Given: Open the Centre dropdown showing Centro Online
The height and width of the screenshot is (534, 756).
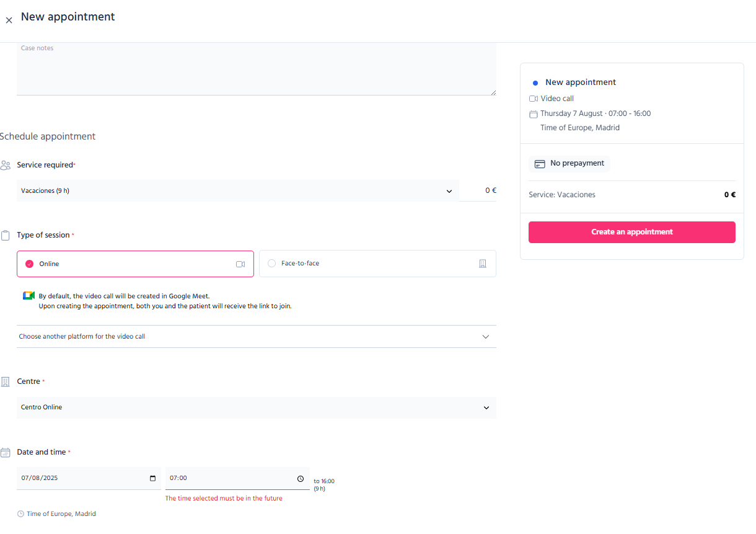Looking at the screenshot, I should click(x=256, y=407).
